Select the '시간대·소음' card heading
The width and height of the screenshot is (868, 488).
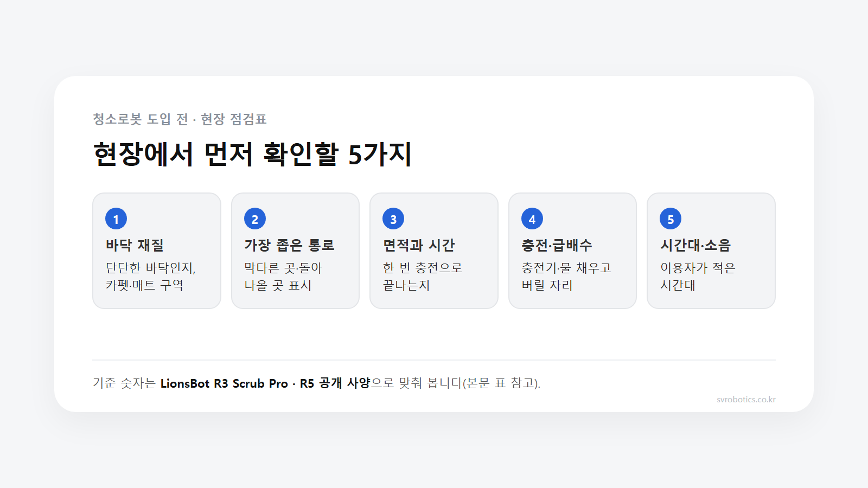coord(695,245)
